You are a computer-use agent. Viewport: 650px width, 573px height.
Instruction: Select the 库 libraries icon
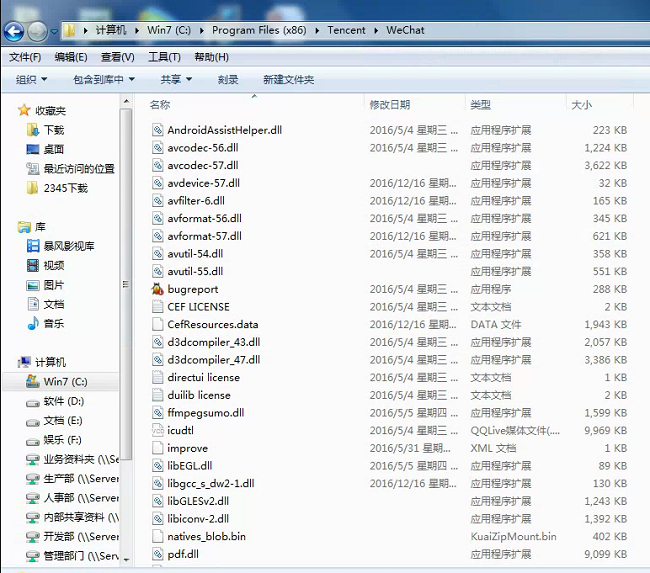tap(24, 227)
